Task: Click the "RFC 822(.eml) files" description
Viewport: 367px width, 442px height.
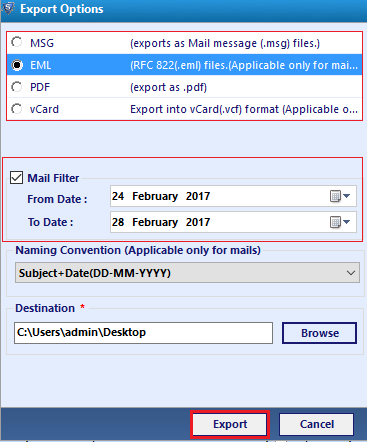Action: click(x=244, y=65)
